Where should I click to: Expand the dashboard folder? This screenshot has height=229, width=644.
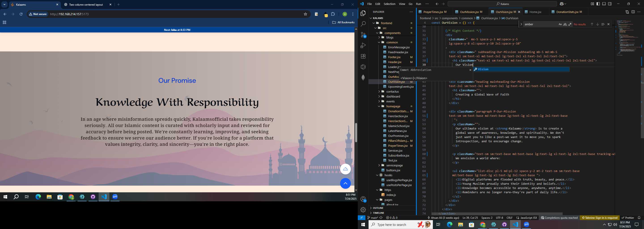(393, 97)
